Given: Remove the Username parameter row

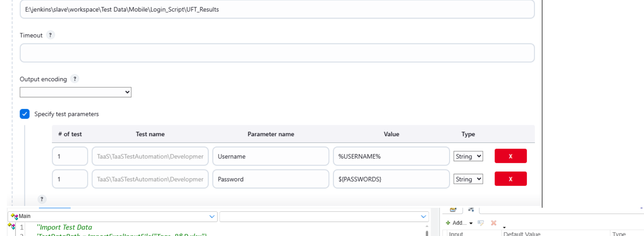Looking at the screenshot, I should tap(510, 156).
